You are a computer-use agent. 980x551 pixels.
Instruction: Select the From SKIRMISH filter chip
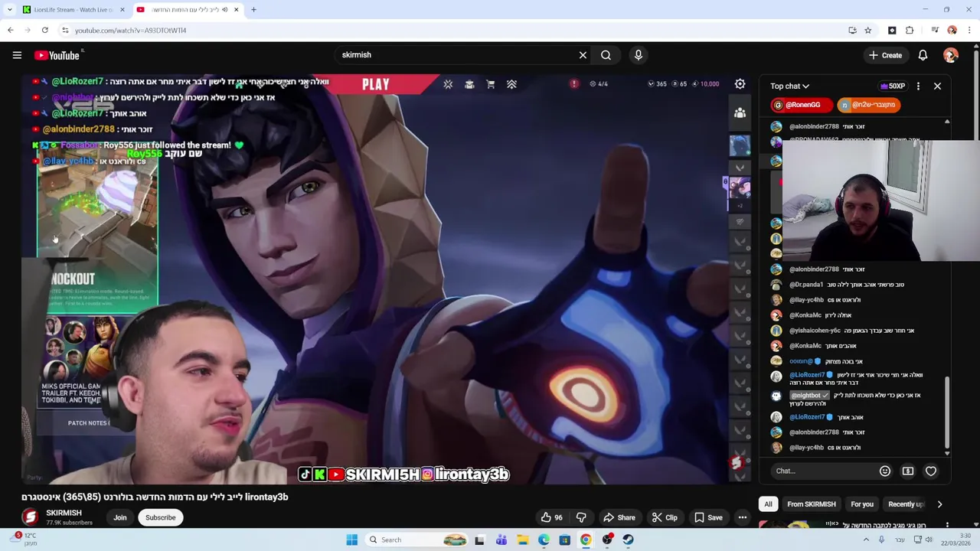click(812, 504)
